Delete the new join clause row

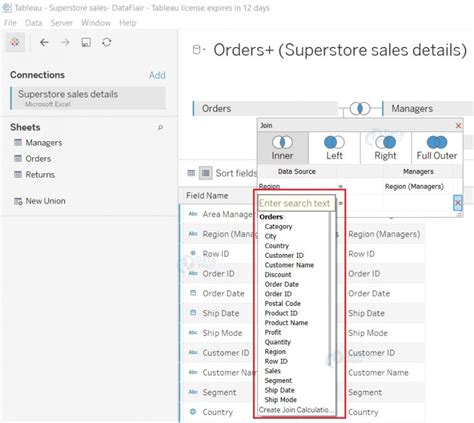coord(458,203)
